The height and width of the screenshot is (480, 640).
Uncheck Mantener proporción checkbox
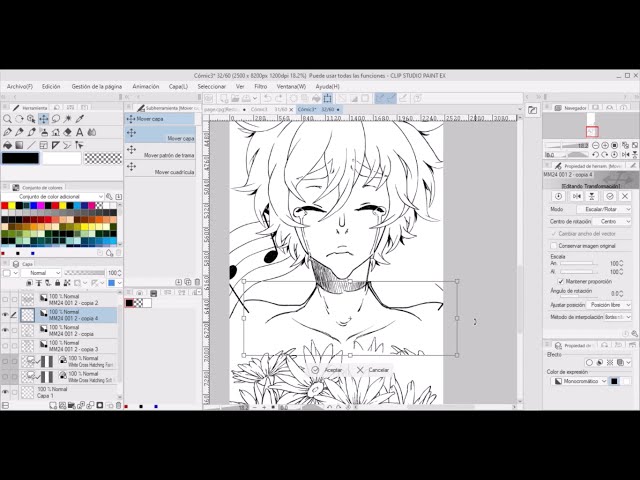pos(561,282)
